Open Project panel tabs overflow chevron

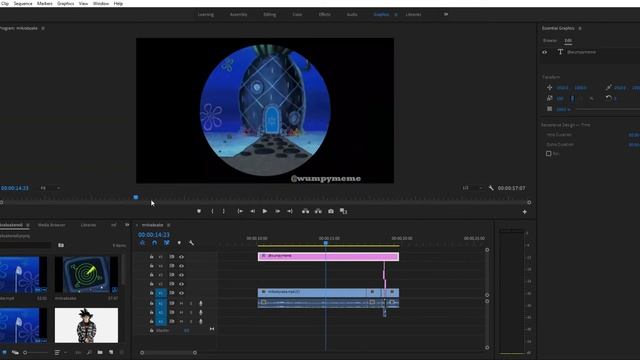click(x=127, y=225)
